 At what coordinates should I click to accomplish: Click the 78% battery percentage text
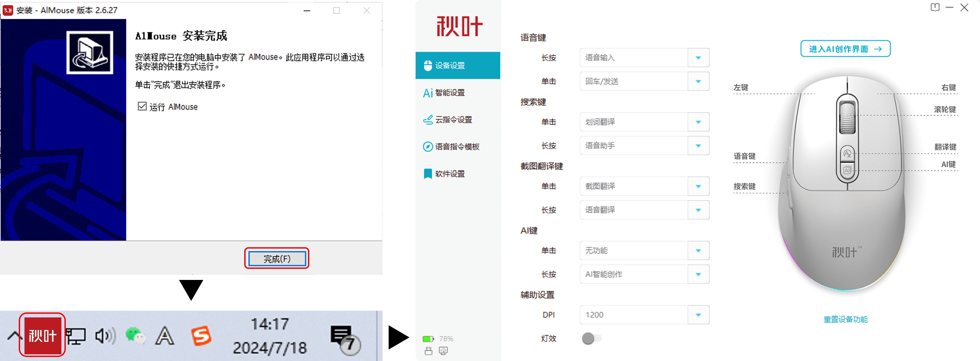446,339
